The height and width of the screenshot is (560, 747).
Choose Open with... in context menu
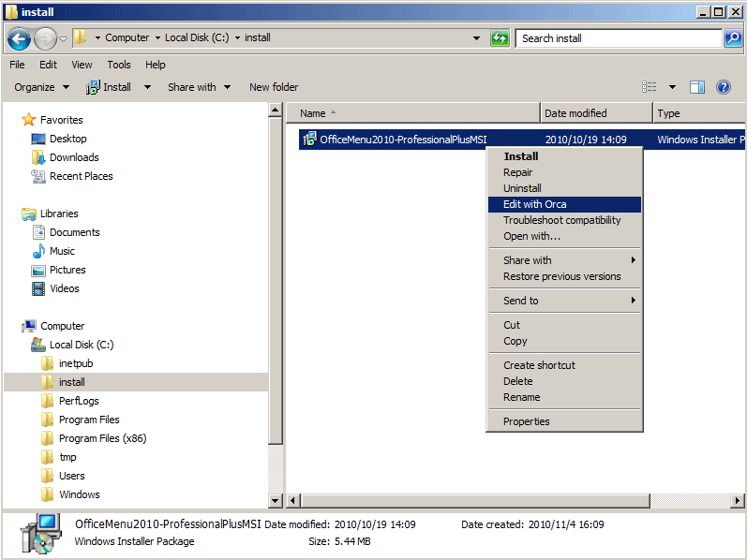pyautogui.click(x=564, y=236)
